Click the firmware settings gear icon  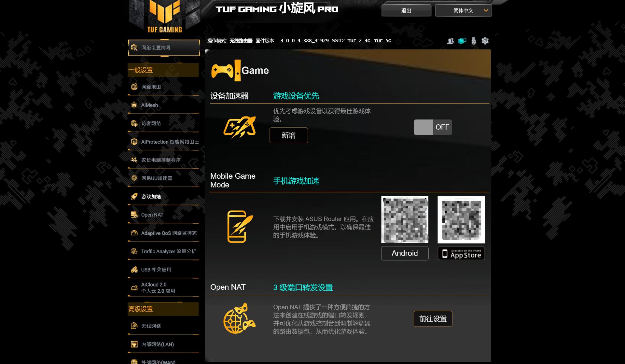(x=485, y=41)
